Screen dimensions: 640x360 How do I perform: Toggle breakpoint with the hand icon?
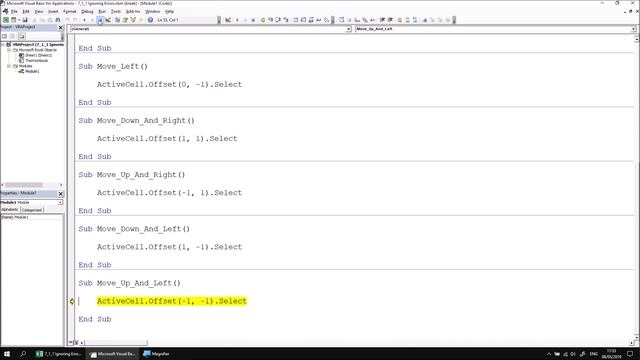click(x=262, y=20)
